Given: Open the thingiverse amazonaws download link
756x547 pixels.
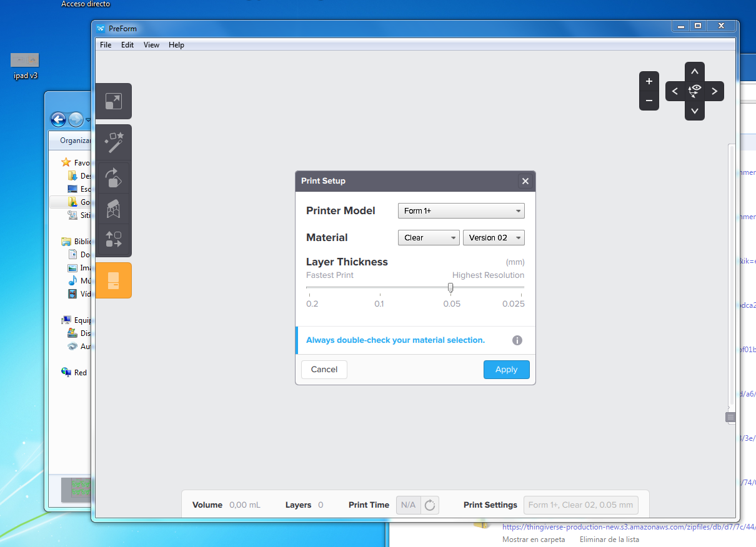Looking at the screenshot, I should (x=629, y=527).
